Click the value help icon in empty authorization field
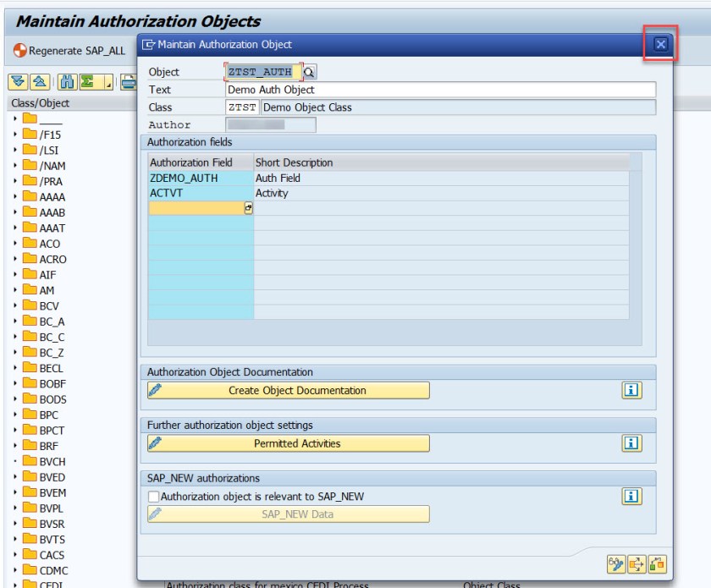 pos(249,208)
